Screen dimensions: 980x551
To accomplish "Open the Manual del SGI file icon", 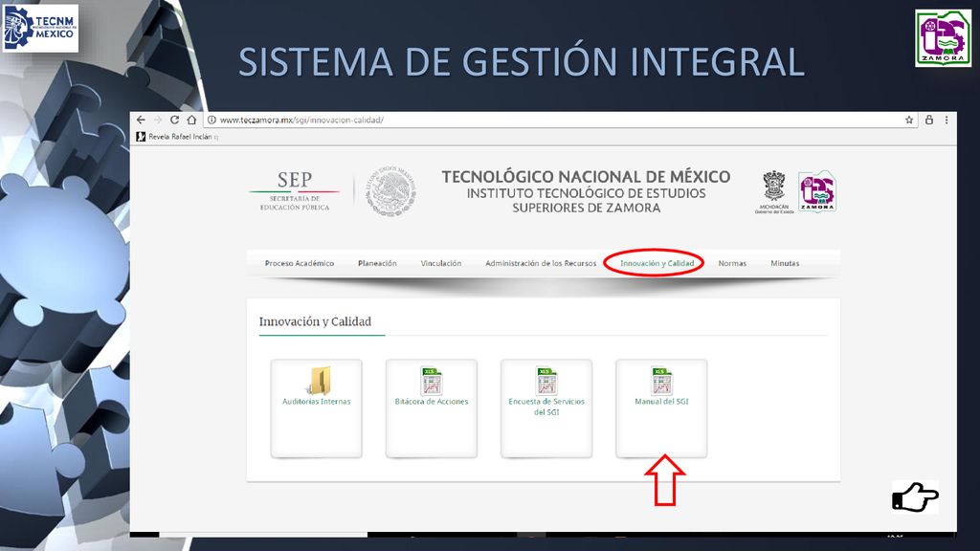I will pyautogui.click(x=661, y=381).
